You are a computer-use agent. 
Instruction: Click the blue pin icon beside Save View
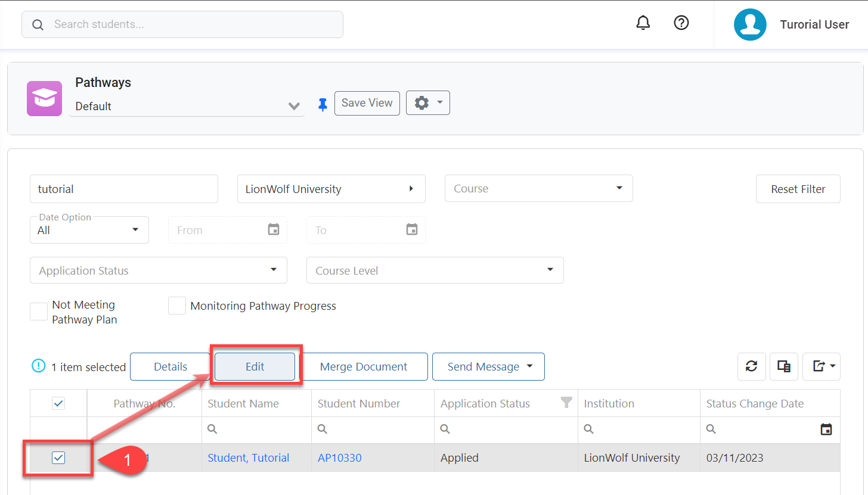tap(323, 105)
